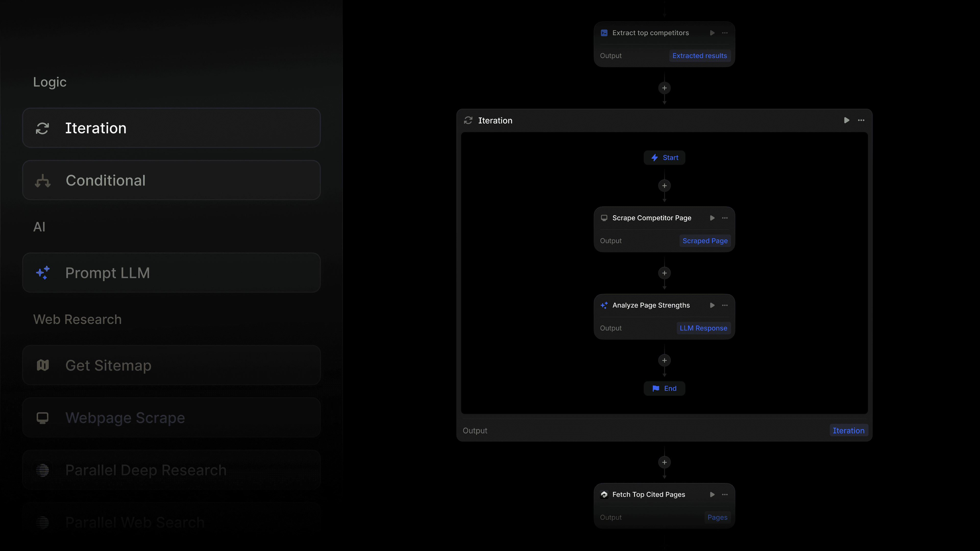Screen dimensions: 980x551
Task: Run the Scrape Competitor Page node
Action: click(712, 218)
